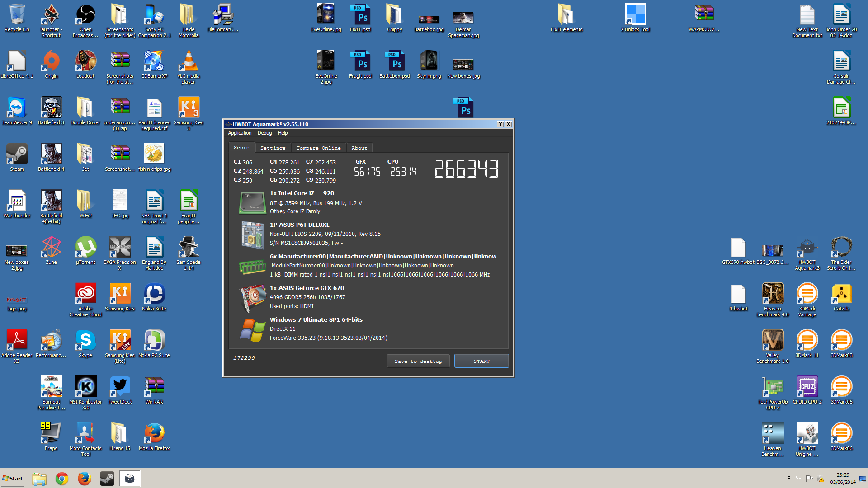This screenshot has height=488, width=868.
Task: Select the EVGA Precision X icon
Action: [120, 253]
